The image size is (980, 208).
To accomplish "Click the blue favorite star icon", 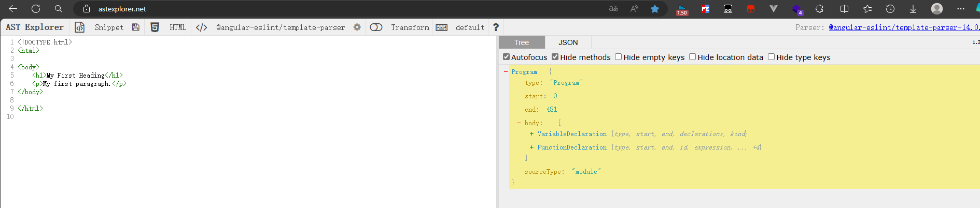I will (655, 9).
